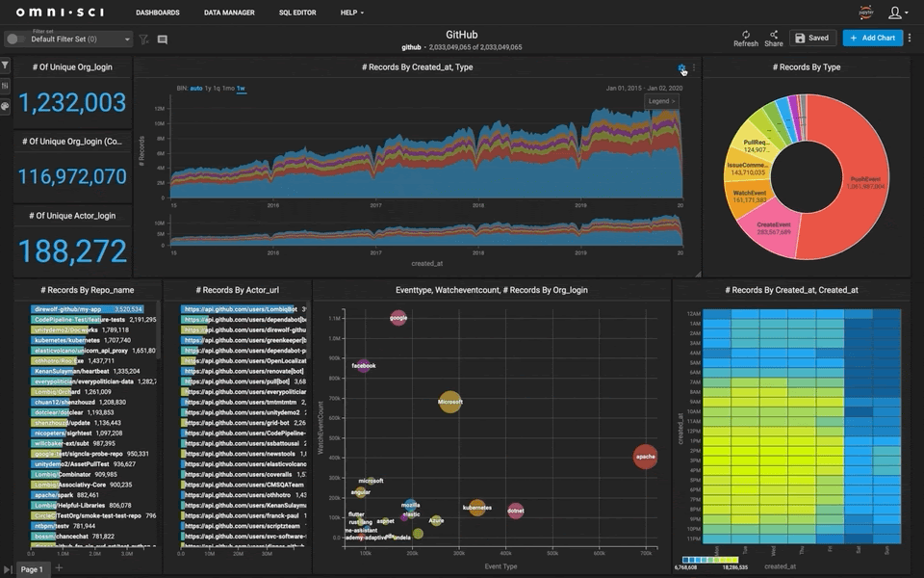
Task: Click the red PushEvent pie slice
Action: 865,182
